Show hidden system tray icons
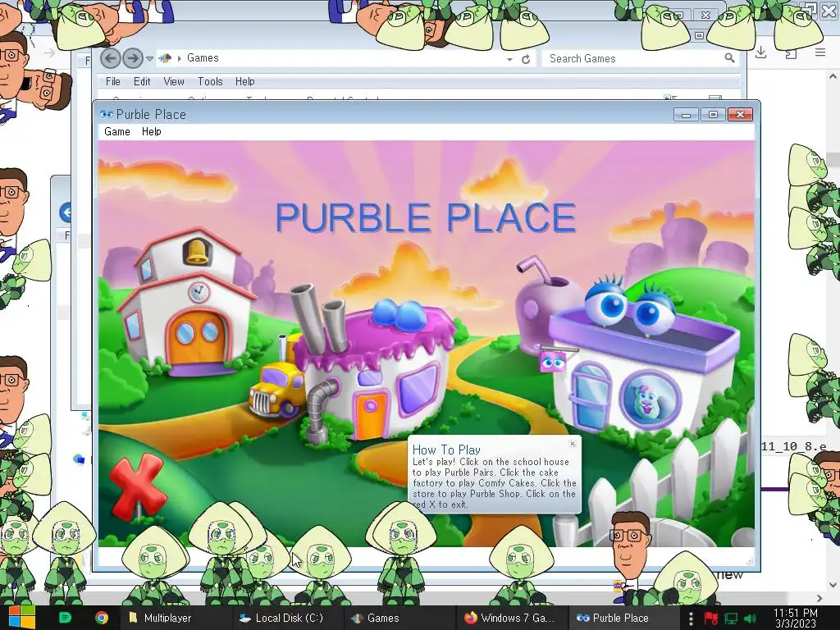Viewport: 840px width, 630px height. tap(691, 619)
